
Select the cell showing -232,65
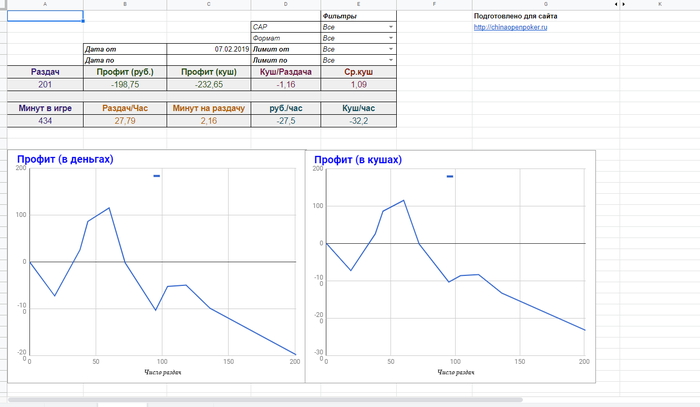209,85
